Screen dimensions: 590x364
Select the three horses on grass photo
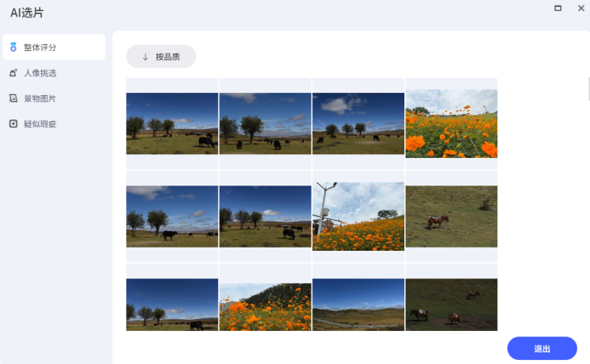point(452,304)
